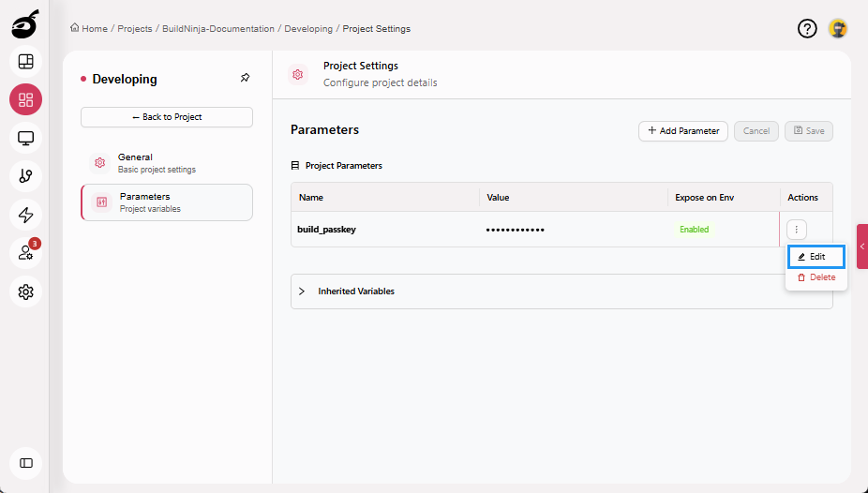This screenshot has height=493, width=868.
Task: Open the agents monitor icon in sidebar
Action: tap(25, 138)
